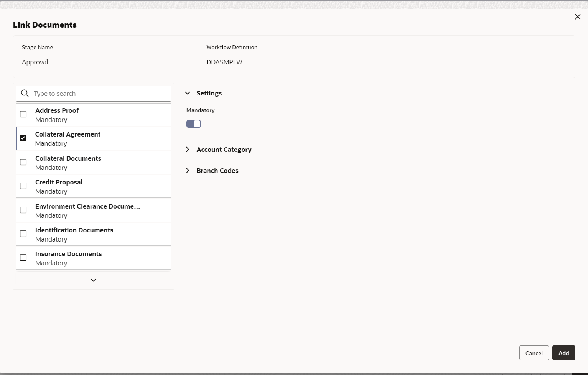Select the Address Proof row title
Viewport: 588px width, 375px height.
[57, 110]
